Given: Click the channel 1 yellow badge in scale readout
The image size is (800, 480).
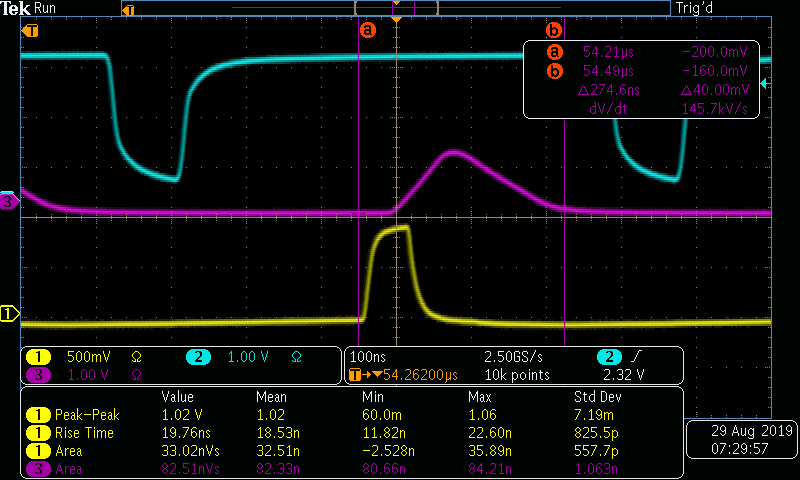Looking at the screenshot, I should pyautogui.click(x=38, y=357).
